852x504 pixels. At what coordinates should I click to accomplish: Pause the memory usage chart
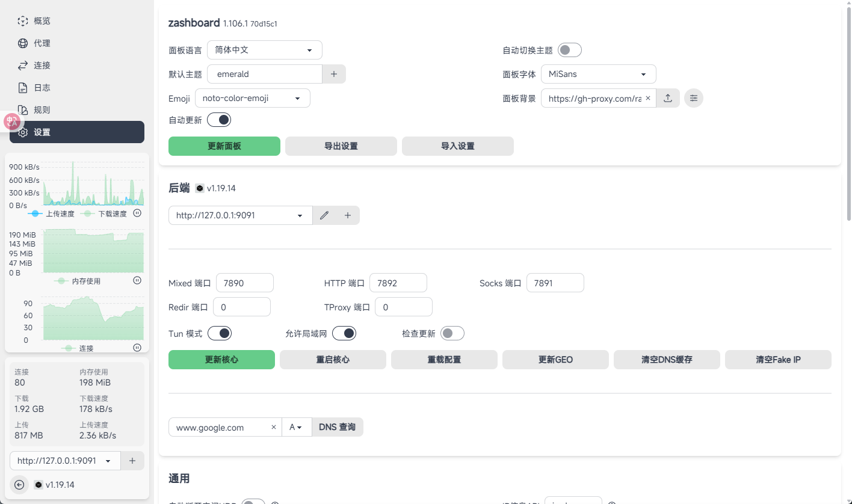tap(137, 280)
